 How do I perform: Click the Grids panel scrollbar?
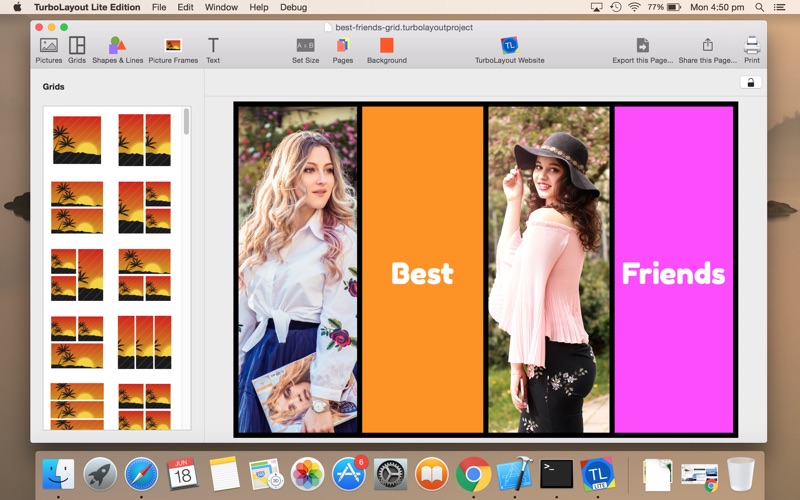pyautogui.click(x=186, y=121)
